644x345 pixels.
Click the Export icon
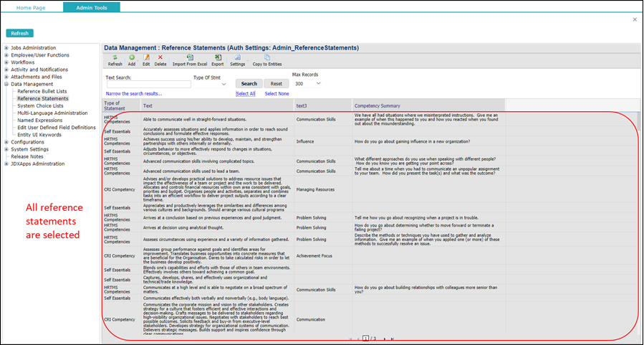[x=217, y=57]
